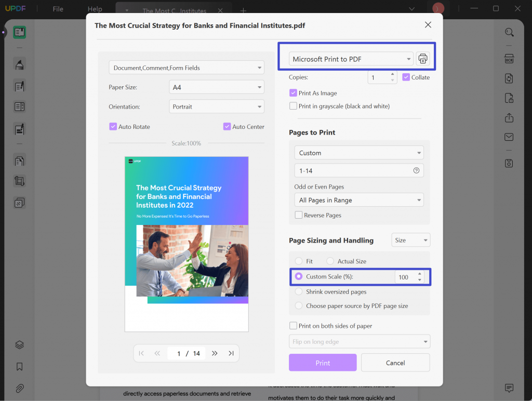Open the Help menu
The width and height of the screenshot is (532, 401).
pyautogui.click(x=95, y=8)
